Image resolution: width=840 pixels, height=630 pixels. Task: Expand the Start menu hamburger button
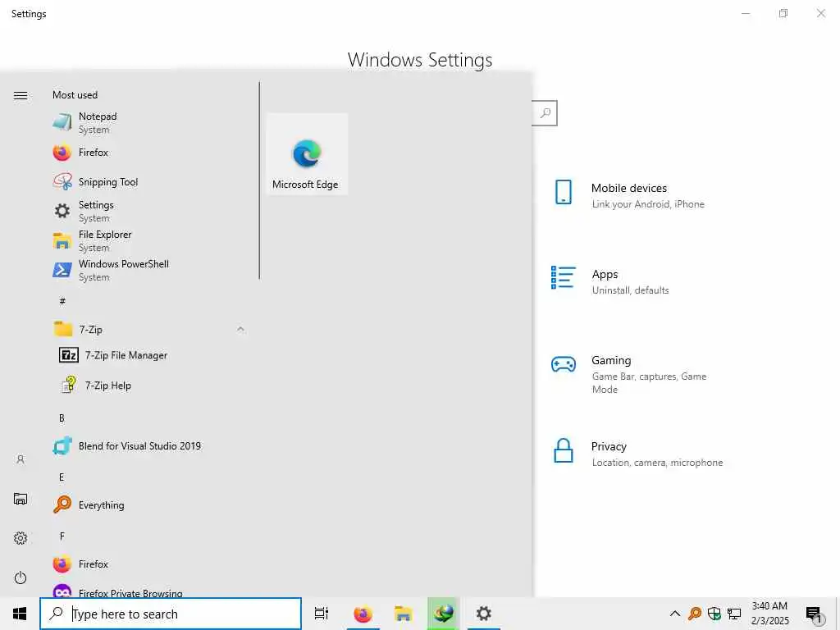point(21,95)
